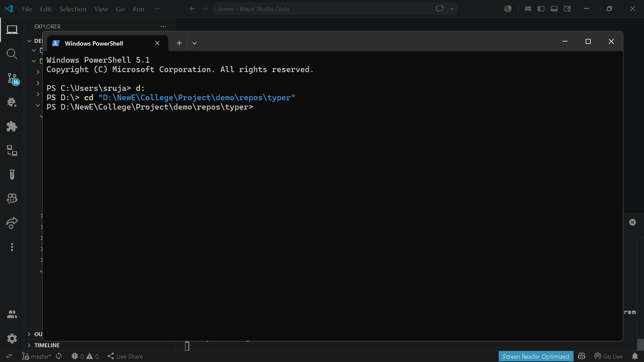Open the Edit menu

[45, 9]
